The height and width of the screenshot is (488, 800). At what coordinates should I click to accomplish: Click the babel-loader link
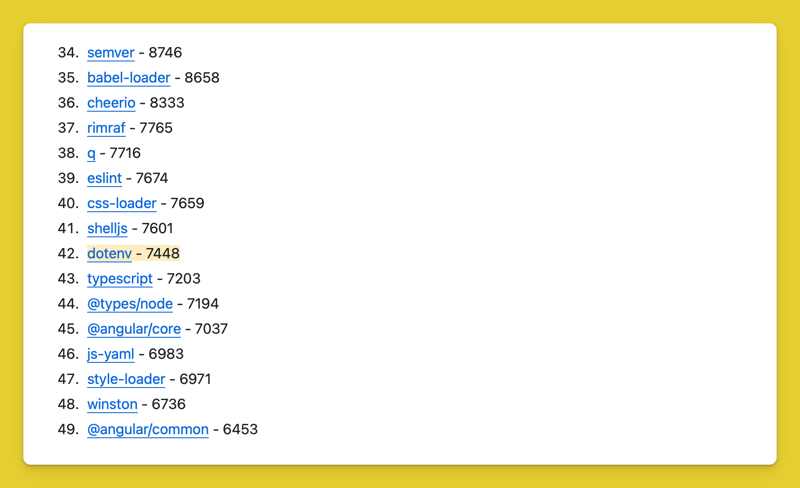pos(128,78)
